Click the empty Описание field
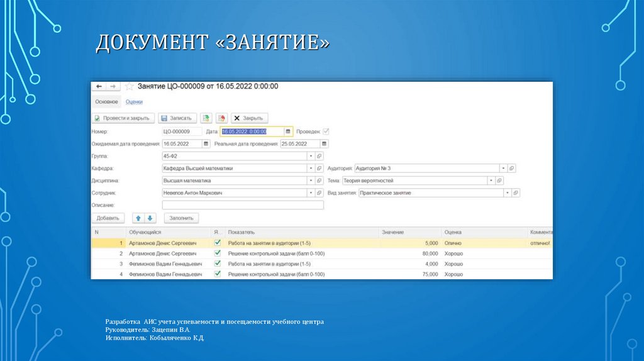 pyautogui.click(x=243, y=205)
